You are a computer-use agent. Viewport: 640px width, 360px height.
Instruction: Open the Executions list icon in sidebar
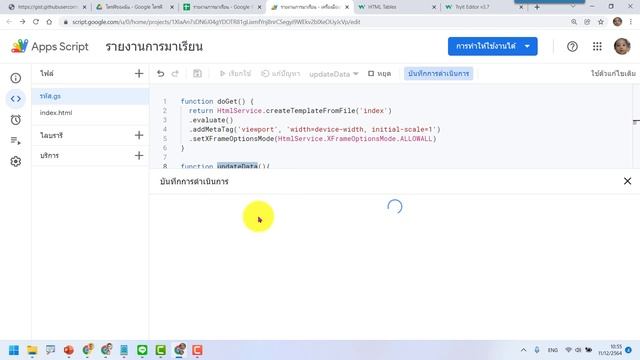[x=16, y=141]
